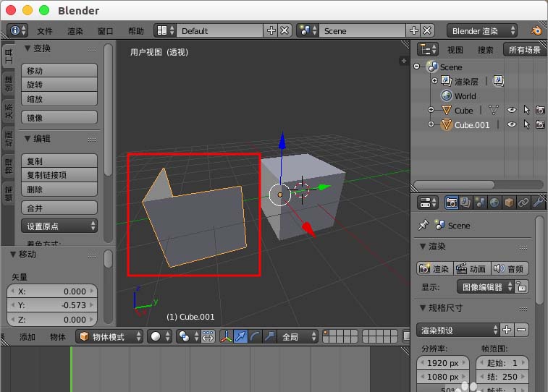Click the 镜像 button

(x=59, y=118)
